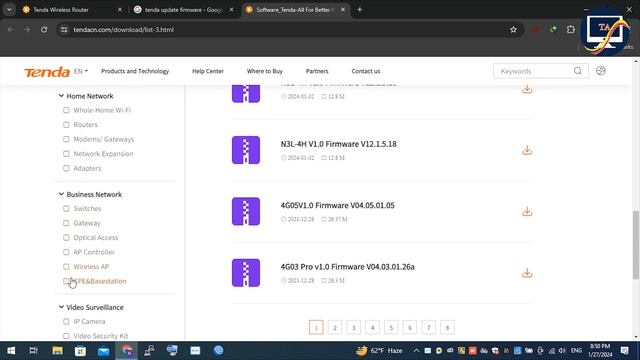Collapse the Home Network section
The image size is (640, 360).
[61, 96]
